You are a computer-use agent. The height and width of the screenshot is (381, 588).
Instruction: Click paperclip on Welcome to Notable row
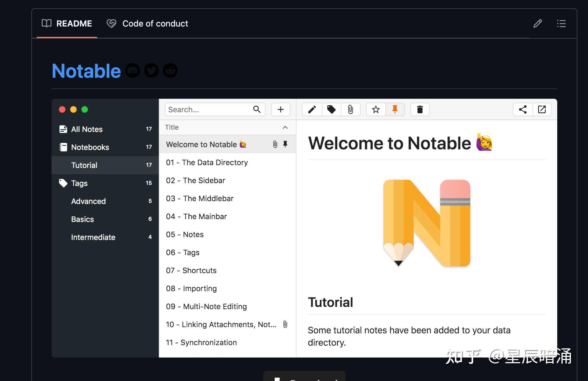(x=275, y=144)
